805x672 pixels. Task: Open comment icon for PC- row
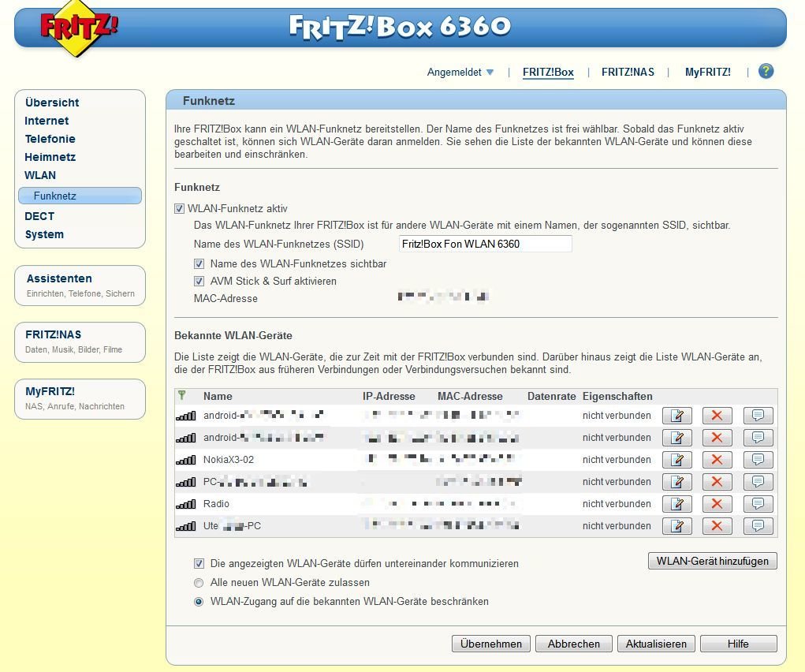pos(758,482)
